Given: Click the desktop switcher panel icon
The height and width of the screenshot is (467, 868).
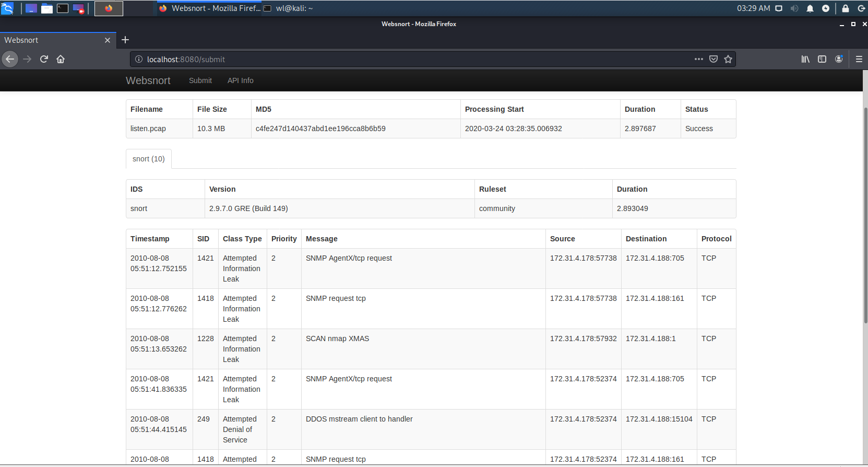Looking at the screenshot, I should point(31,8).
